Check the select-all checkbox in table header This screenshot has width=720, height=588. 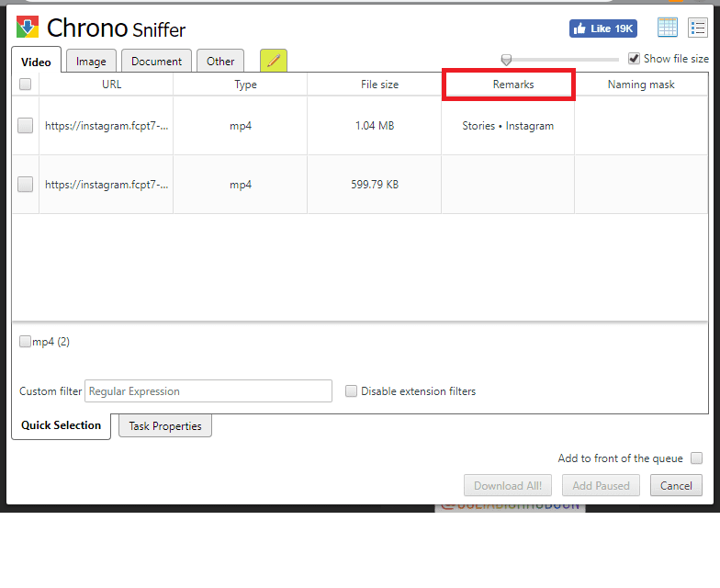[25, 85]
